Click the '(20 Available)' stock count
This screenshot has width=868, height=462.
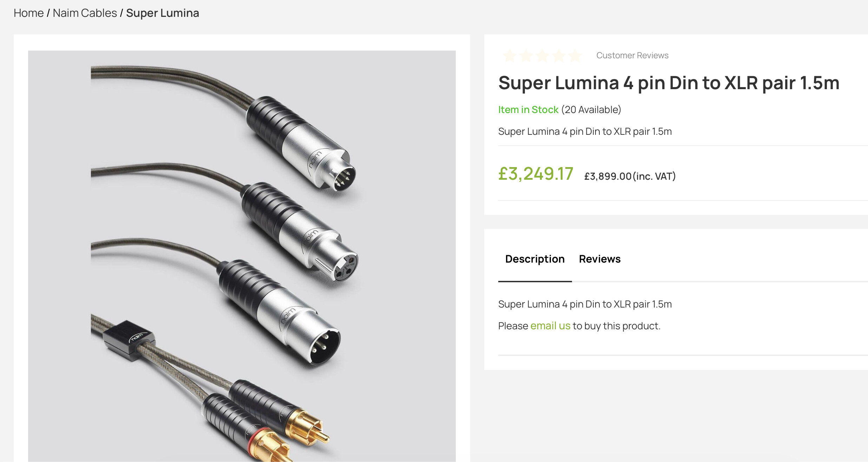click(x=591, y=110)
